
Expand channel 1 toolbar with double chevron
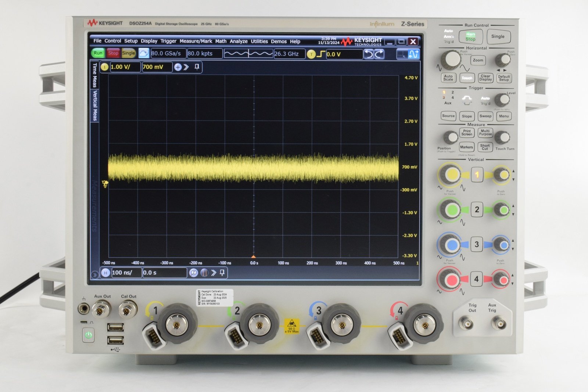(x=186, y=67)
